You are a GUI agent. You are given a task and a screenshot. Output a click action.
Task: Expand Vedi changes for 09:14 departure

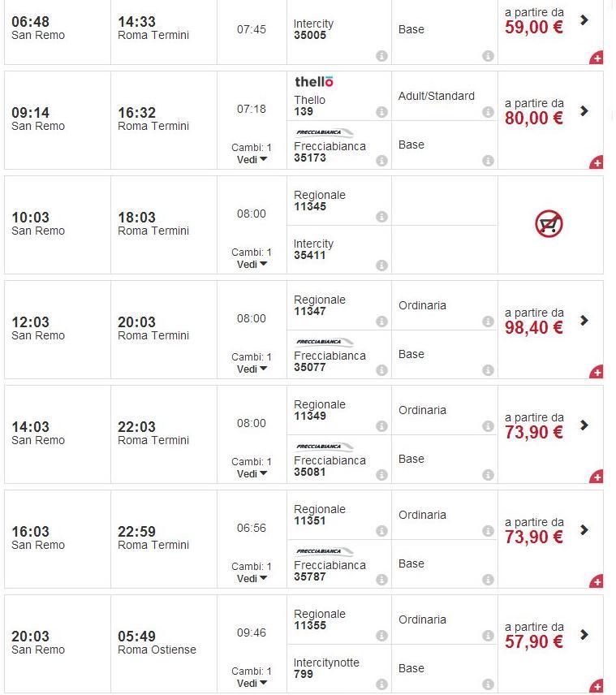tap(252, 159)
